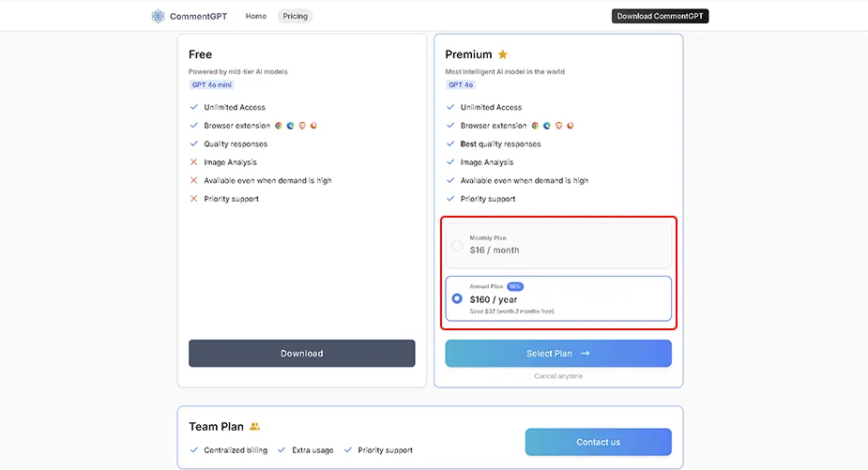Click the $160 / year price text
This screenshot has width=868, height=470.
coord(494,299)
